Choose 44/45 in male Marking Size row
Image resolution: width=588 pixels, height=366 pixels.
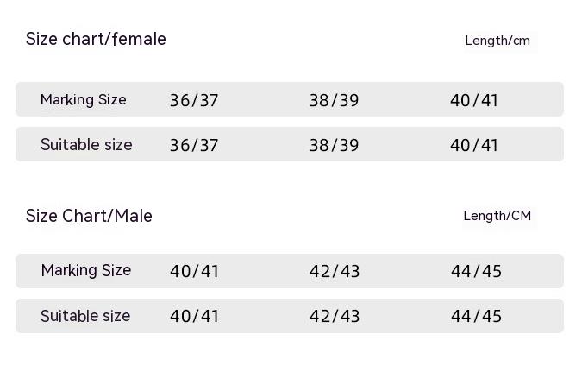[476, 271]
